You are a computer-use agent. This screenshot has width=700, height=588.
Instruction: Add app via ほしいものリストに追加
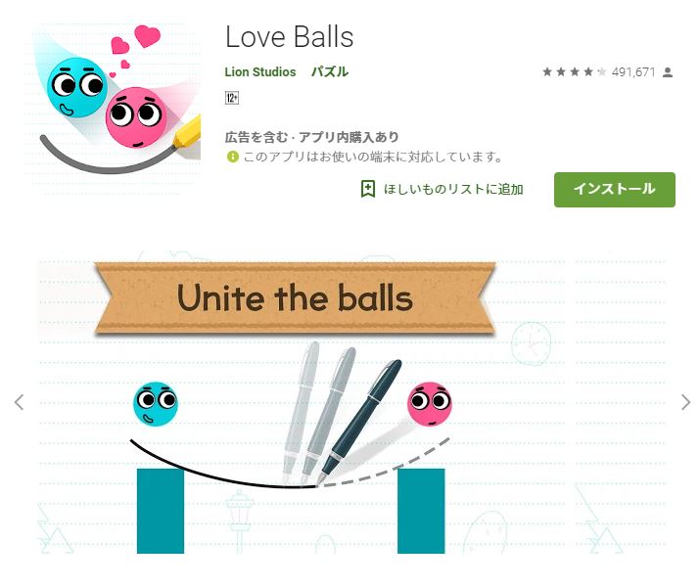[453, 189]
